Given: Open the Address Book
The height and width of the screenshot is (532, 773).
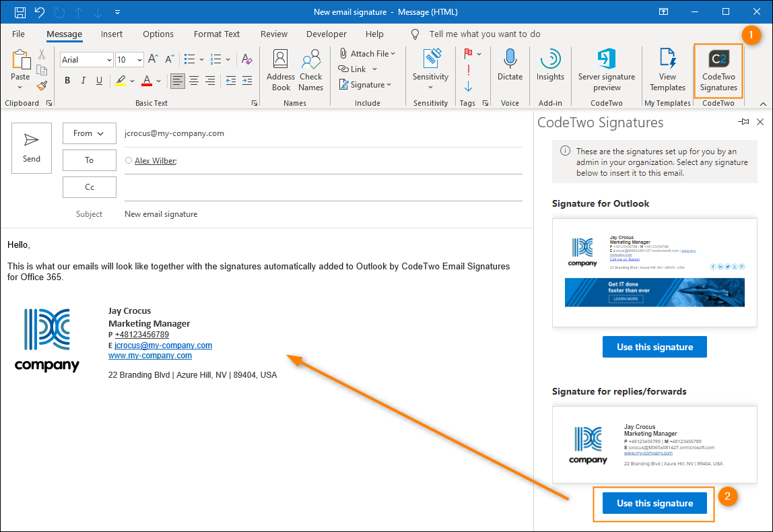Looking at the screenshot, I should coord(281,71).
